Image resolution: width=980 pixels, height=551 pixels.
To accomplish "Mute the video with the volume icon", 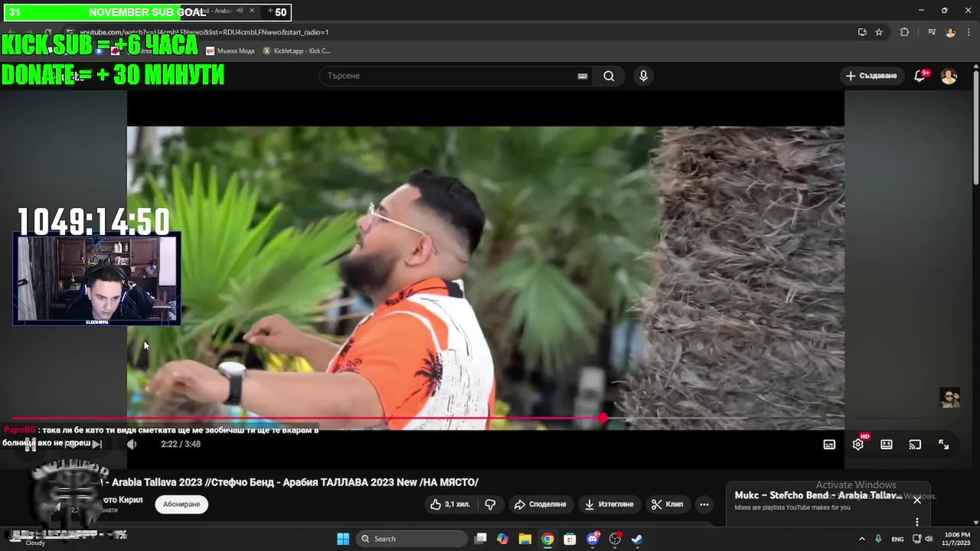I will (x=132, y=444).
